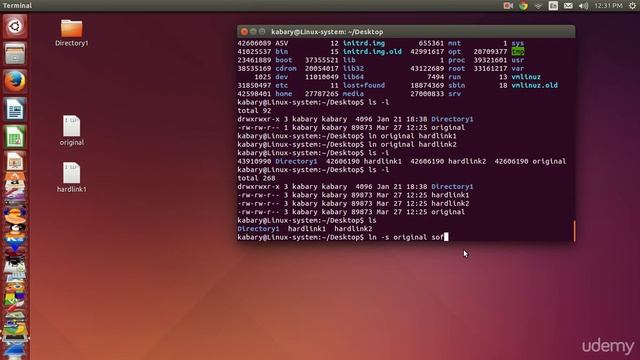
Task: Maximize the terminal window
Action: point(262,32)
